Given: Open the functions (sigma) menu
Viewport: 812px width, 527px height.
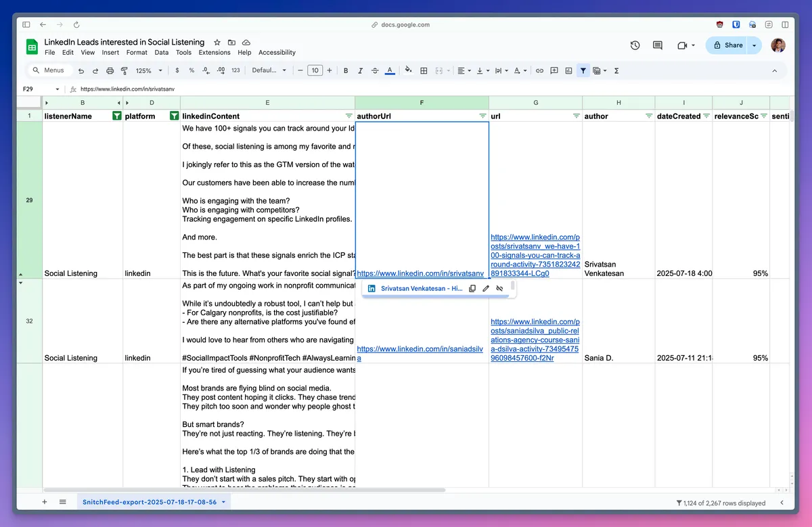Looking at the screenshot, I should [x=616, y=70].
